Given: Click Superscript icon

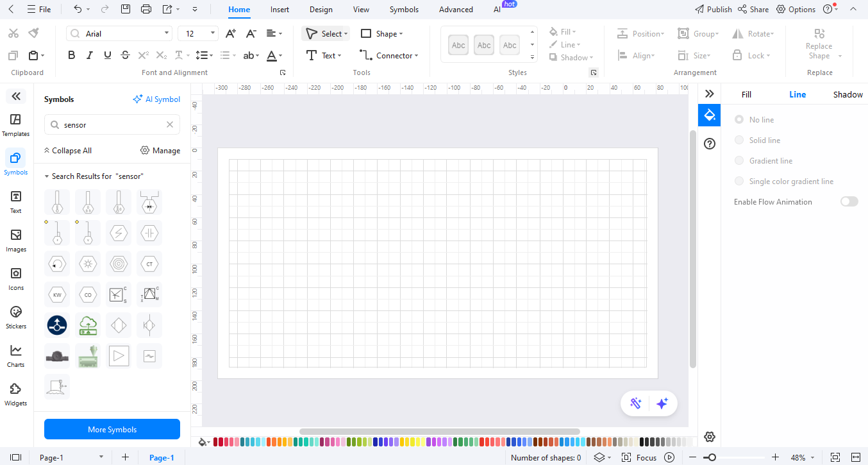Looking at the screenshot, I should click(143, 55).
